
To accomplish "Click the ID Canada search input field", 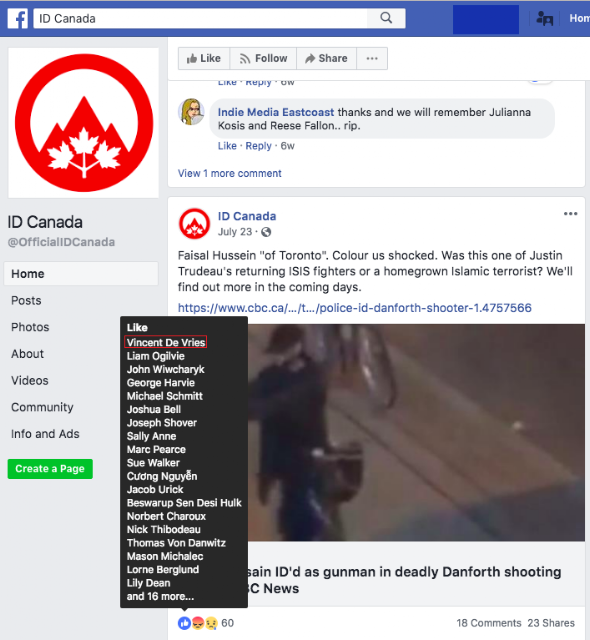I will point(200,18).
